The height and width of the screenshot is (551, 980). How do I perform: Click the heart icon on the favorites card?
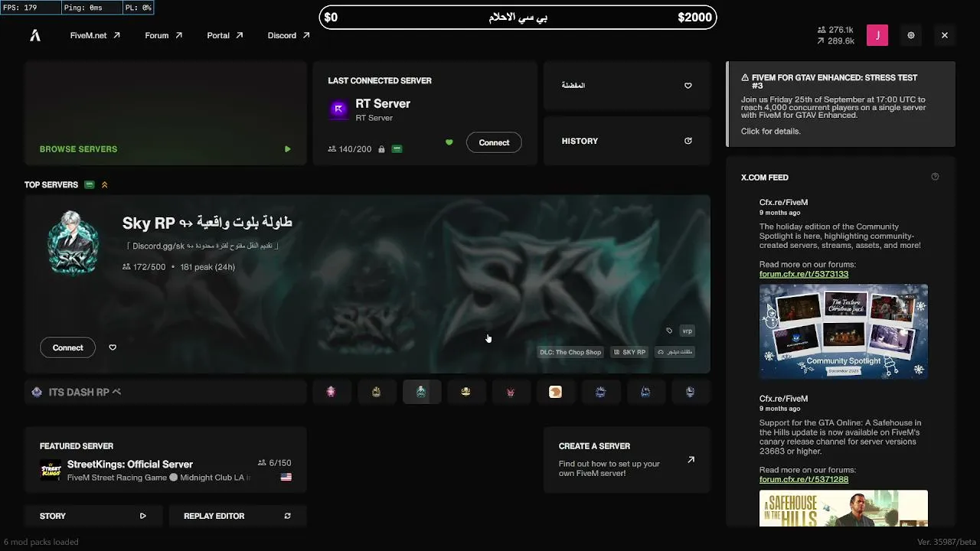coord(688,86)
